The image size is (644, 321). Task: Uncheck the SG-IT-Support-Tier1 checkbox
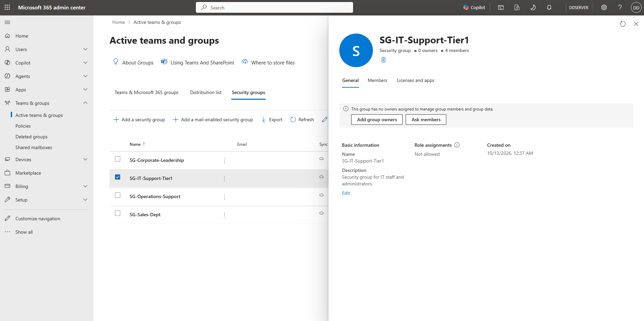tap(118, 177)
